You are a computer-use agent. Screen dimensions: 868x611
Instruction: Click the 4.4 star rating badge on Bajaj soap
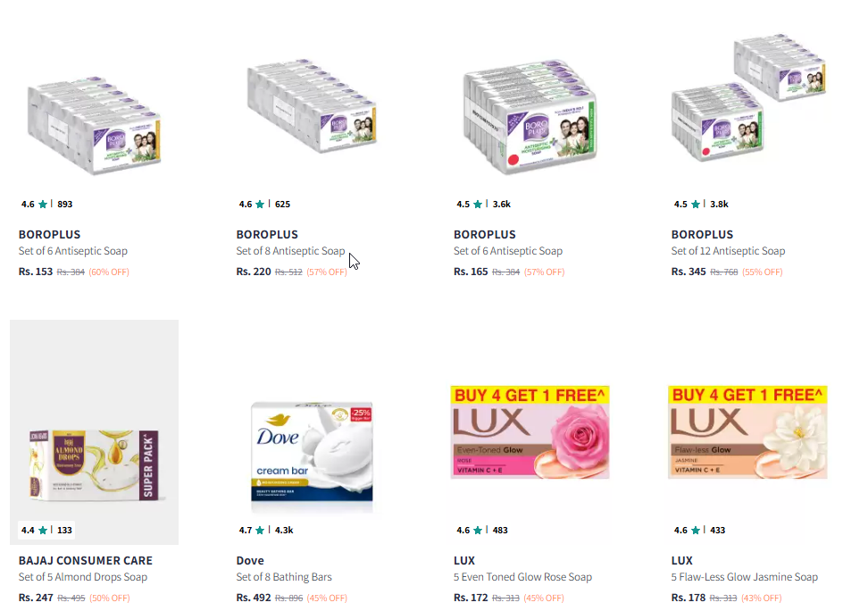click(x=46, y=530)
